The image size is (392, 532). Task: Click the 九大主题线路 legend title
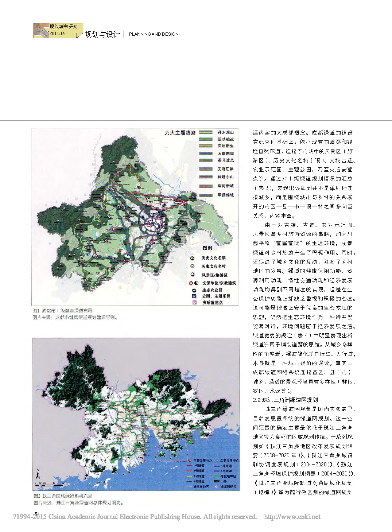coord(180,133)
